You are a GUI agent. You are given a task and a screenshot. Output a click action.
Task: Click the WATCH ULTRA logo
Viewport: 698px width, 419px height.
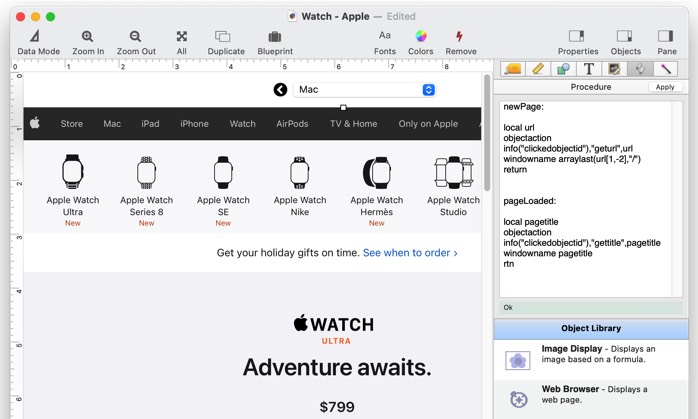(334, 330)
